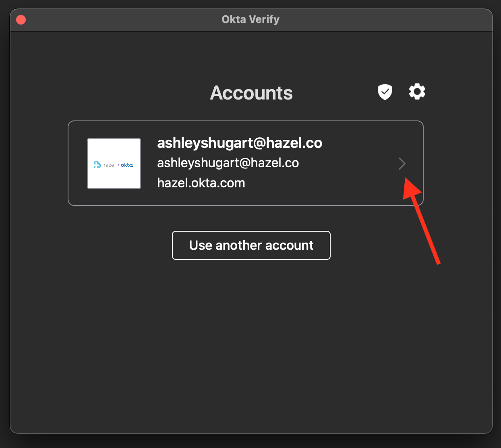
Task: Open settings with the gear icon
Action: pyautogui.click(x=417, y=91)
